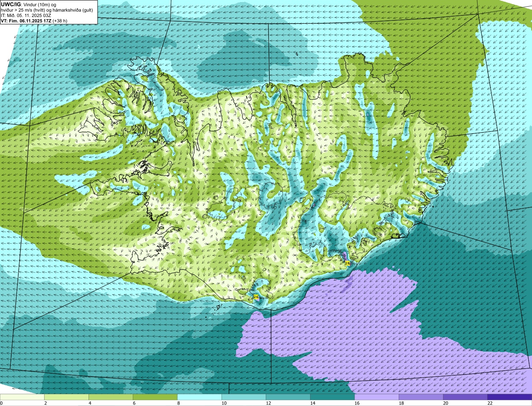The width and height of the screenshot is (532, 406).
Task: Click the legend scale label '0'
Action: pyautogui.click(x=2, y=403)
